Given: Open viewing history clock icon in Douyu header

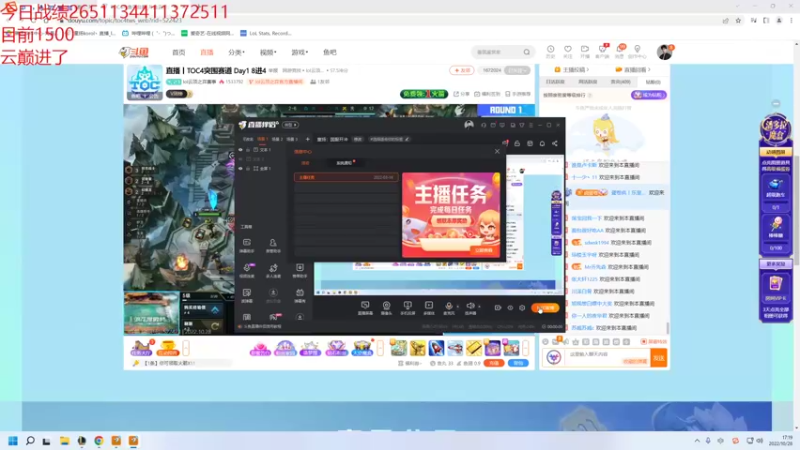Looking at the screenshot, I should [x=551, y=49].
